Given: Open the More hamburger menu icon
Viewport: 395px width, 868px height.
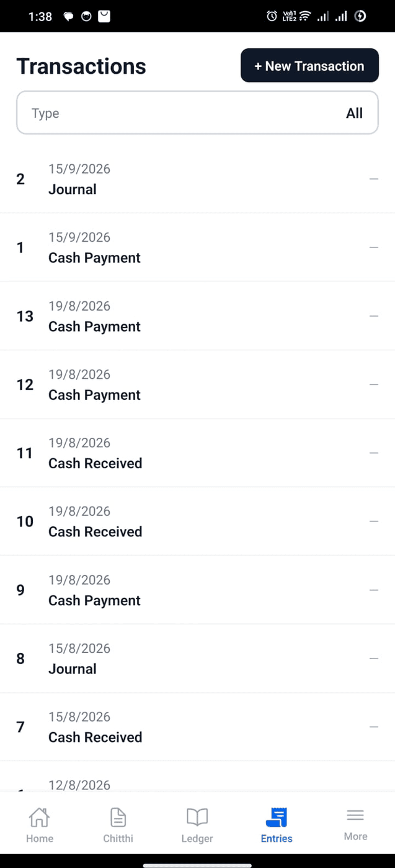Looking at the screenshot, I should [x=355, y=815].
